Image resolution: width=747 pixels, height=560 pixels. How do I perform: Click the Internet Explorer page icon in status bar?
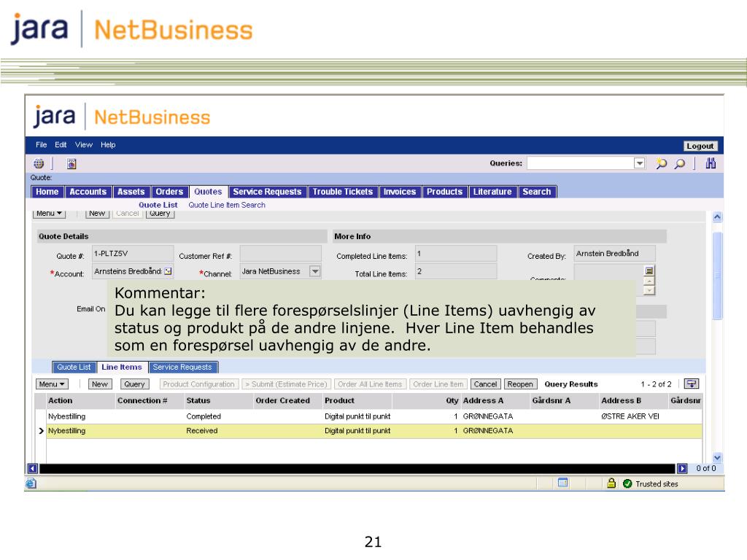(31, 484)
